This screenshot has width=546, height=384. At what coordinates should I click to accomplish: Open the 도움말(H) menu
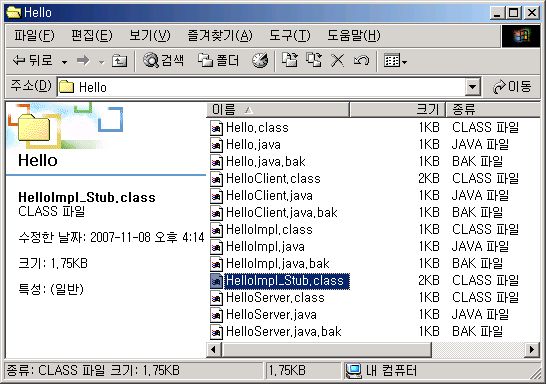click(x=353, y=36)
